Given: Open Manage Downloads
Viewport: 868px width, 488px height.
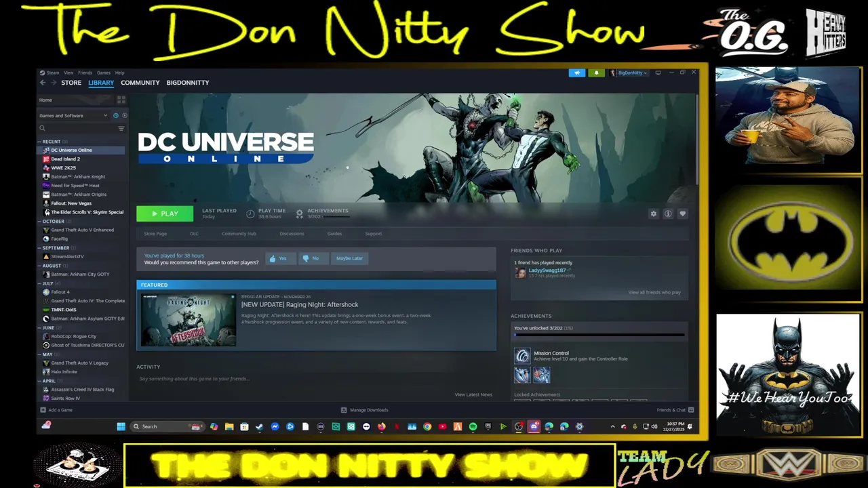Looking at the screenshot, I should coord(365,410).
